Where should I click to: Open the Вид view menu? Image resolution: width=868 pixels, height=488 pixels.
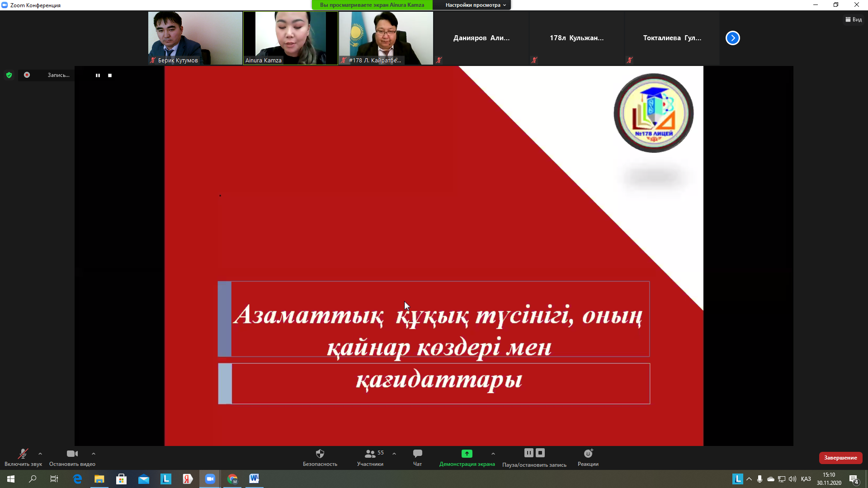click(x=854, y=19)
